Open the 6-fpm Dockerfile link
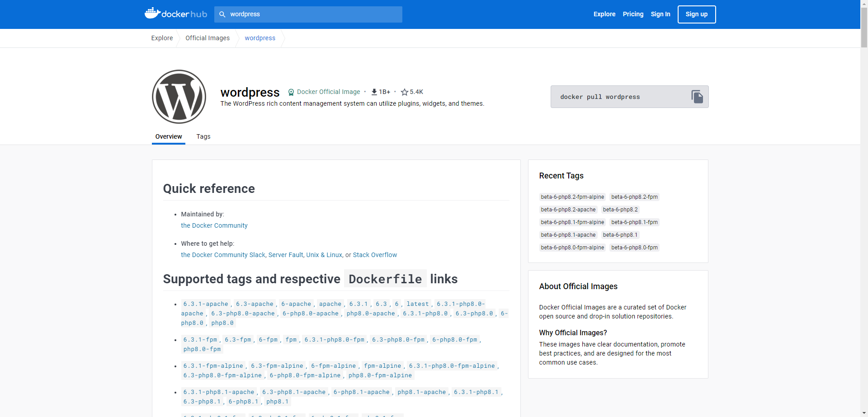The image size is (868, 417). click(268, 340)
